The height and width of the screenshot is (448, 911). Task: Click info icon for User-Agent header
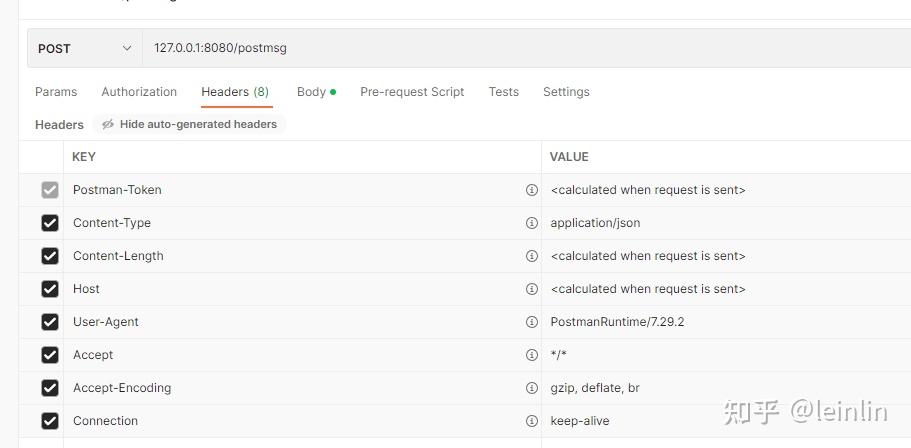pos(532,322)
